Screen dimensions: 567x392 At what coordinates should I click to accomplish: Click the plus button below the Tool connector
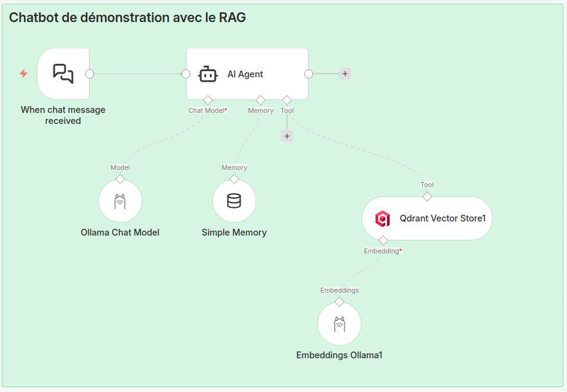287,136
